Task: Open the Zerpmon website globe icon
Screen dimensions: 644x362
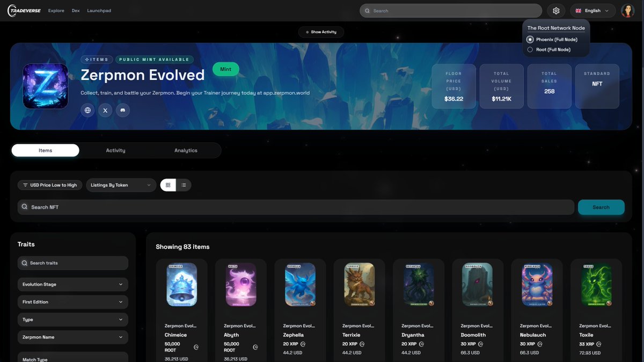Action: tap(87, 110)
